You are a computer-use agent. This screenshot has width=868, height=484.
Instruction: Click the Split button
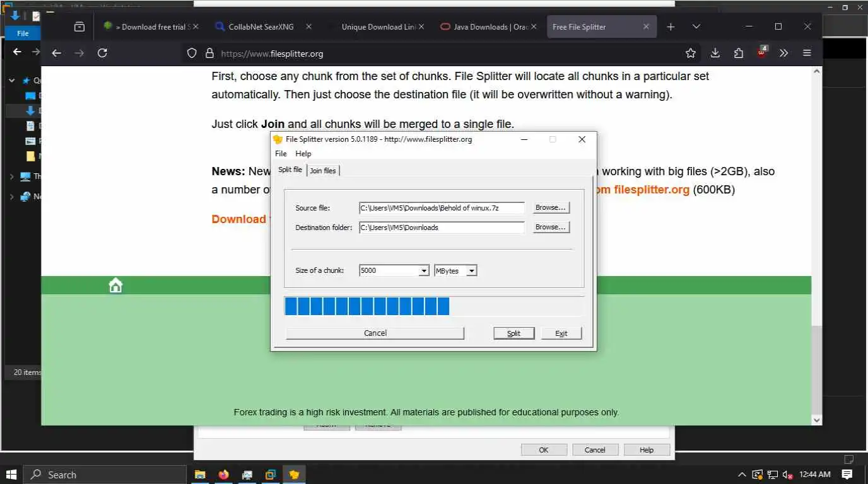513,333
